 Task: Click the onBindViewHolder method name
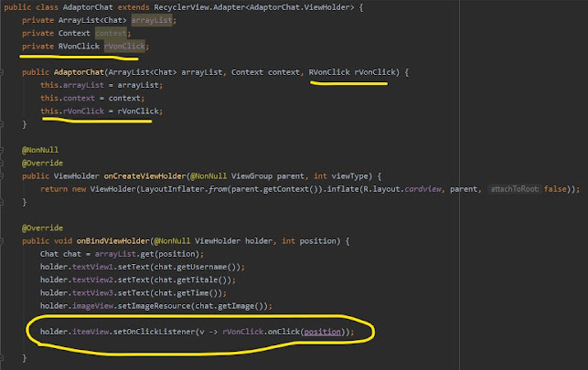tap(114, 241)
